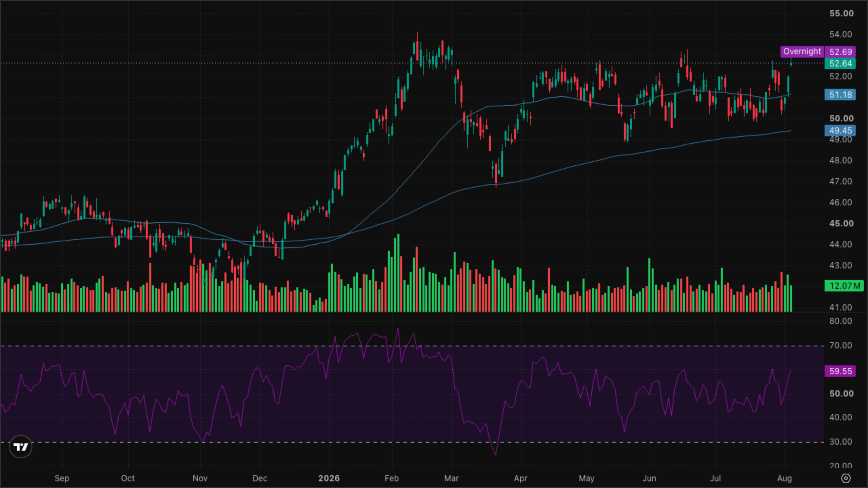The width and height of the screenshot is (868, 488).
Task: Click the Oct label on time axis
Action: (x=128, y=479)
